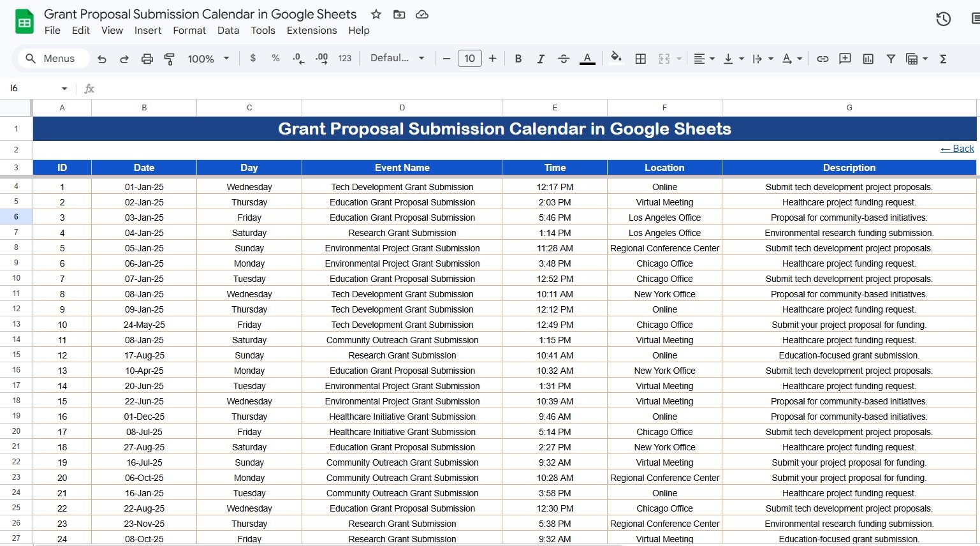Increase font size plus button
This screenshot has width=980, height=546.
[x=492, y=59]
